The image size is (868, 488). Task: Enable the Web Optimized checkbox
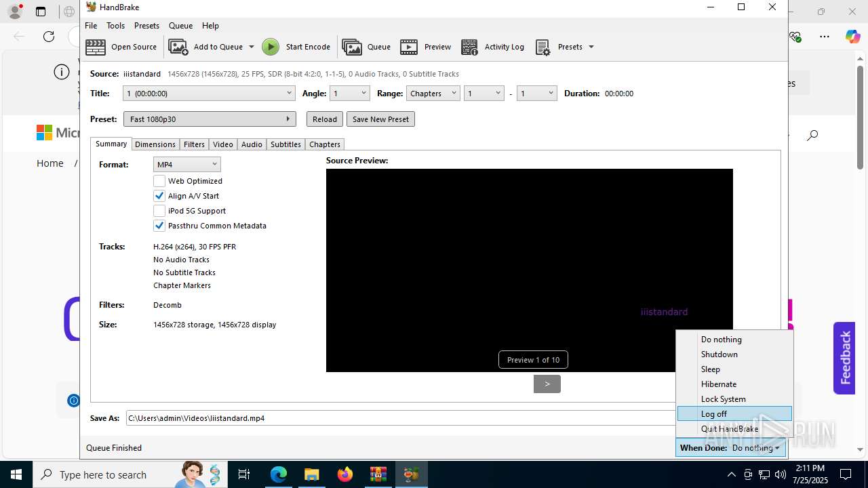pos(159,181)
